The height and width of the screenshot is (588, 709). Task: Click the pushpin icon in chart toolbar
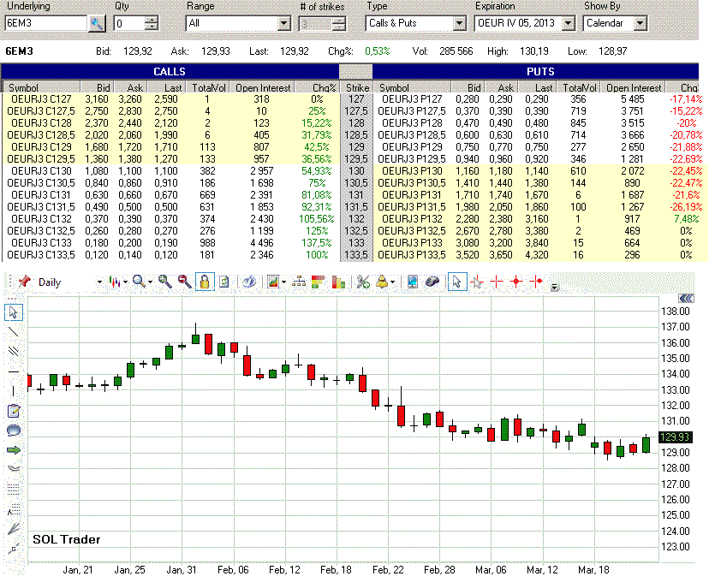point(25,282)
